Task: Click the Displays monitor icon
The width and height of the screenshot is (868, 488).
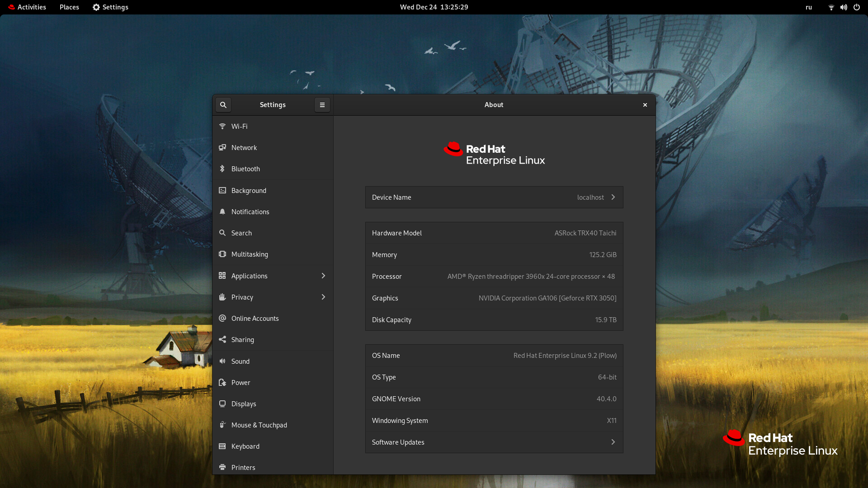Action: pyautogui.click(x=222, y=404)
